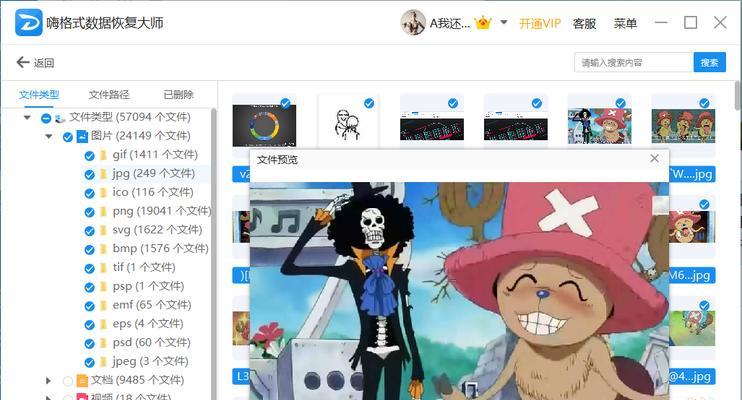Select the ico (116 个文件) label
This screenshot has height=400, width=742.
[x=153, y=192]
